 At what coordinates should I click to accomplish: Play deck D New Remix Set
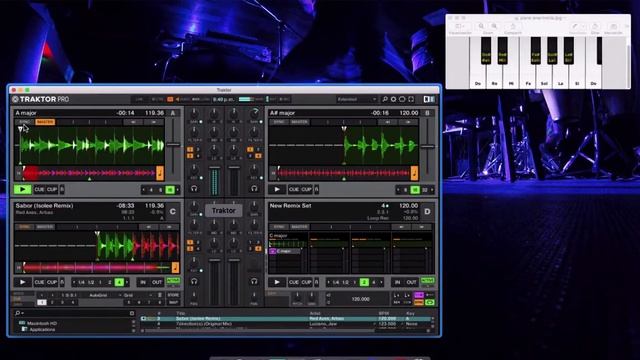click(x=277, y=282)
